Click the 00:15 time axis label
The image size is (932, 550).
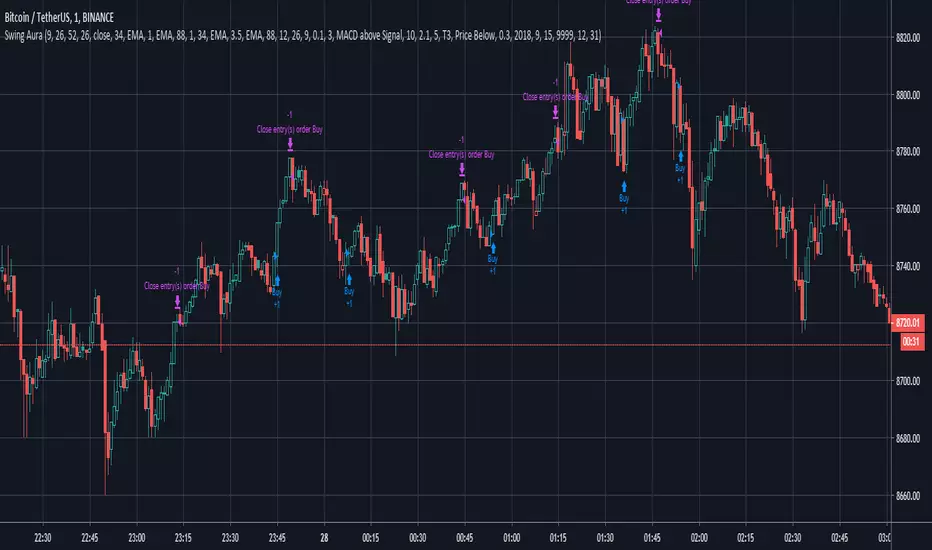point(370,538)
